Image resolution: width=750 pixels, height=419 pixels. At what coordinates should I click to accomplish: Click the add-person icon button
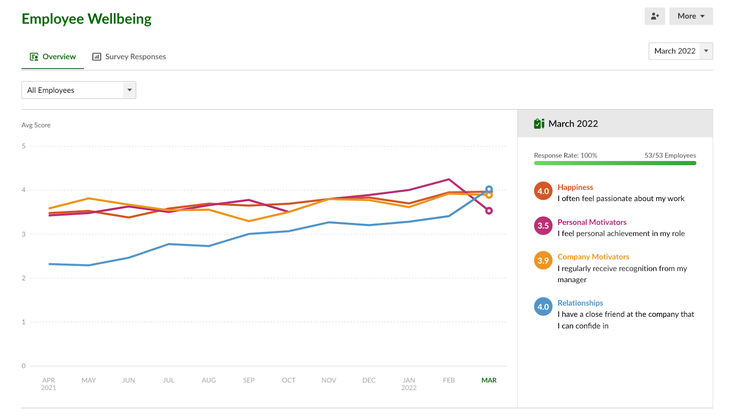click(654, 16)
